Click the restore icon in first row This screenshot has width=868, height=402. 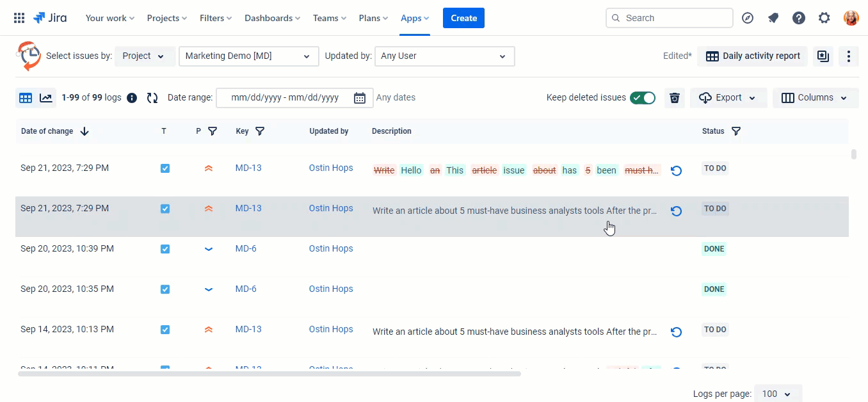[676, 171]
